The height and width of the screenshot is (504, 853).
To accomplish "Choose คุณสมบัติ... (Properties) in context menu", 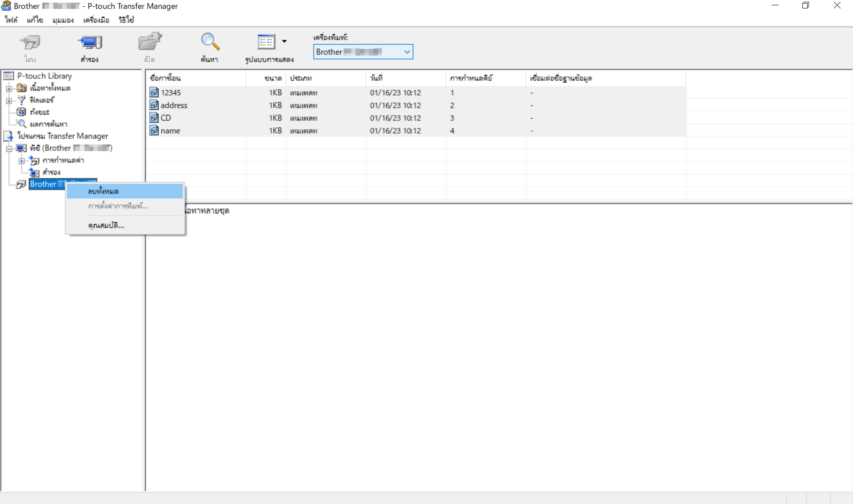I will (125, 225).
